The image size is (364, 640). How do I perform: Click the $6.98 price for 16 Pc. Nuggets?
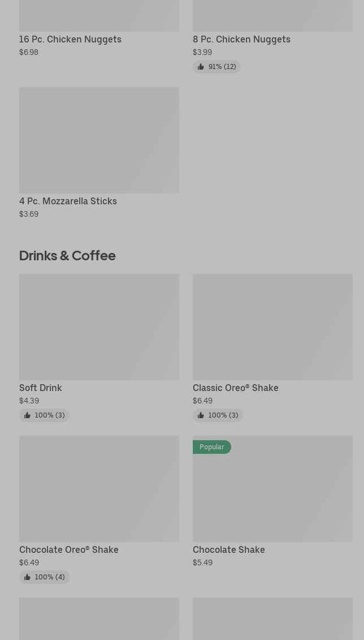pyautogui.click(x=29, y=52)
